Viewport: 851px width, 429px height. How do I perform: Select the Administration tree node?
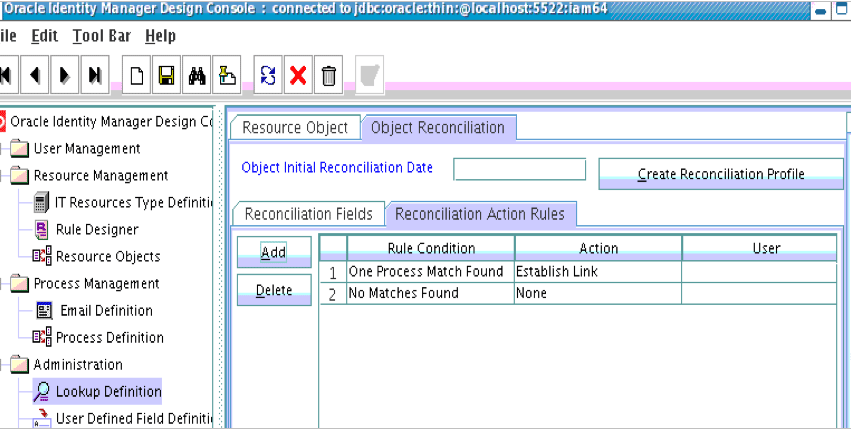[x=78, y=364]
